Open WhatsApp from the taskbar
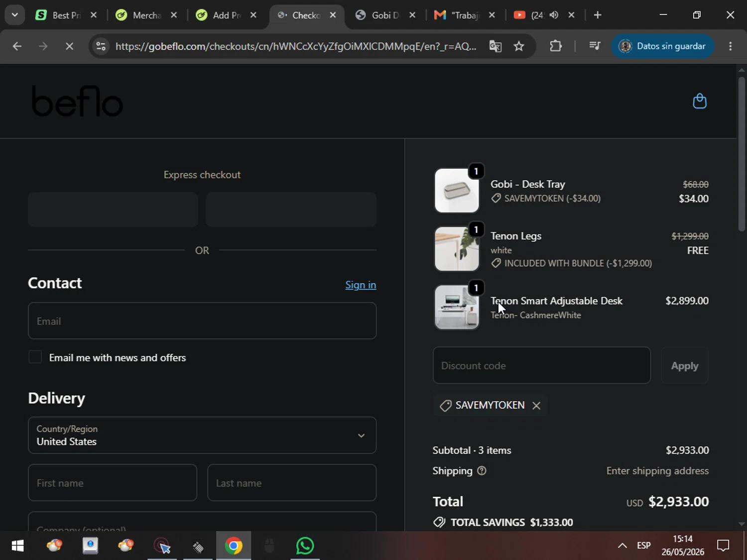This screenshot has height=560, width=747. (x=305, y=546)
